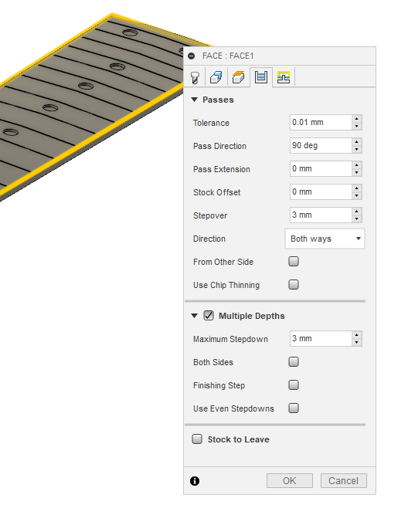
Task: Enable the From Other Side checkbox
Action: [294, 261]
